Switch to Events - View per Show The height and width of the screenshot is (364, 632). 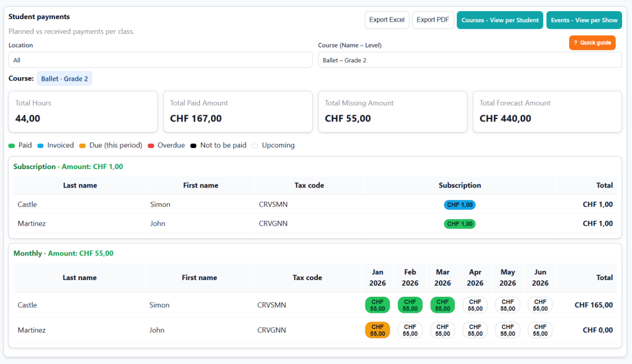click(x=584, y=20)
